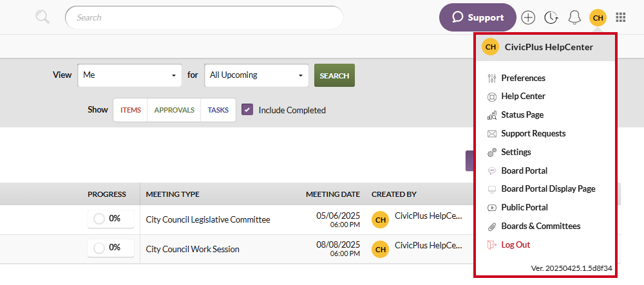This screenshot has height=285, width=644.
Task: Click the Status Page chart icon
Action: tap(491, 115)
